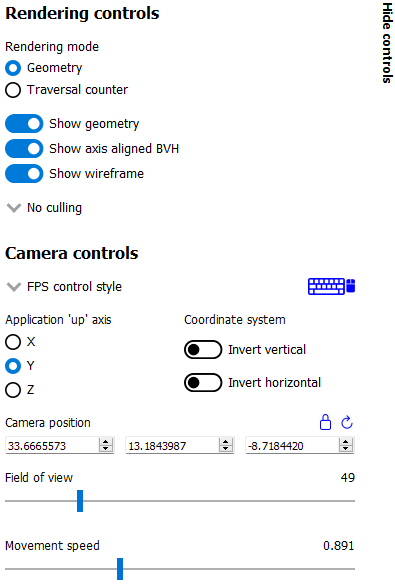Set the up axis to Z
This screenshot has height=585, width=395.
click(x=13, y=390)
